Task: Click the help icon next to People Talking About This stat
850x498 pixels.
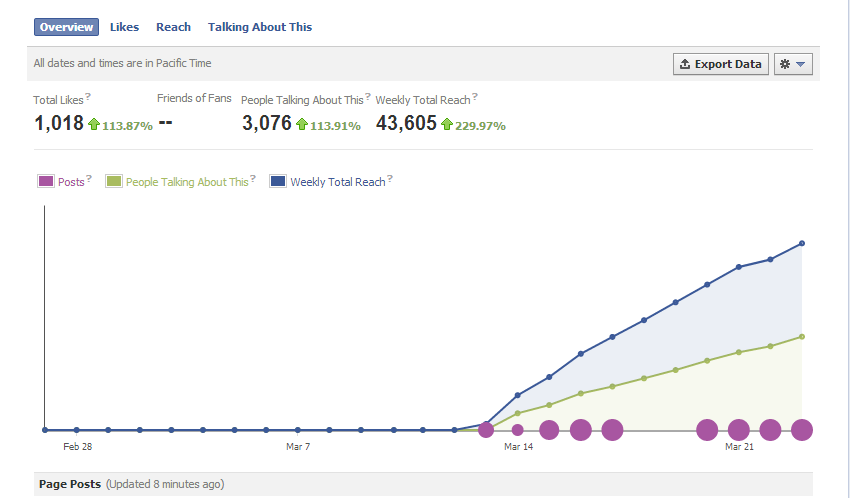Action: [x=368, y=96]
